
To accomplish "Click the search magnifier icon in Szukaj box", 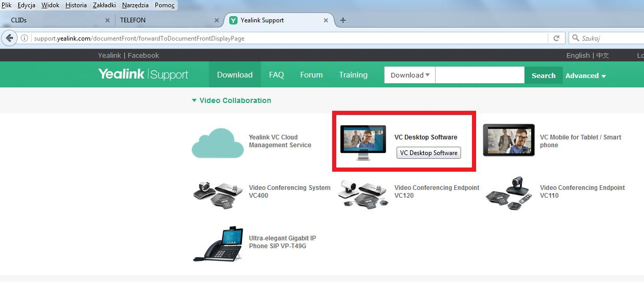I will pyautogui.click(x=575, y=38).
